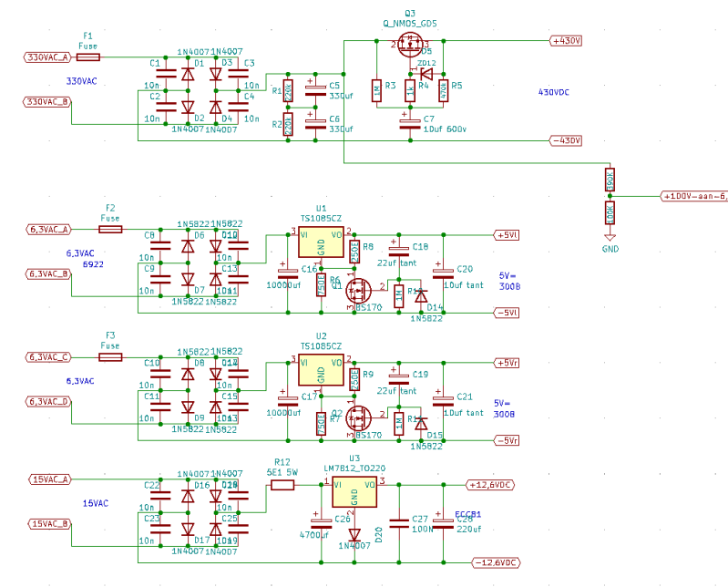Screen dimensions: 728x587
Task: Select the C19 22uf tant capacitor
Action: [x=399, y=379]
